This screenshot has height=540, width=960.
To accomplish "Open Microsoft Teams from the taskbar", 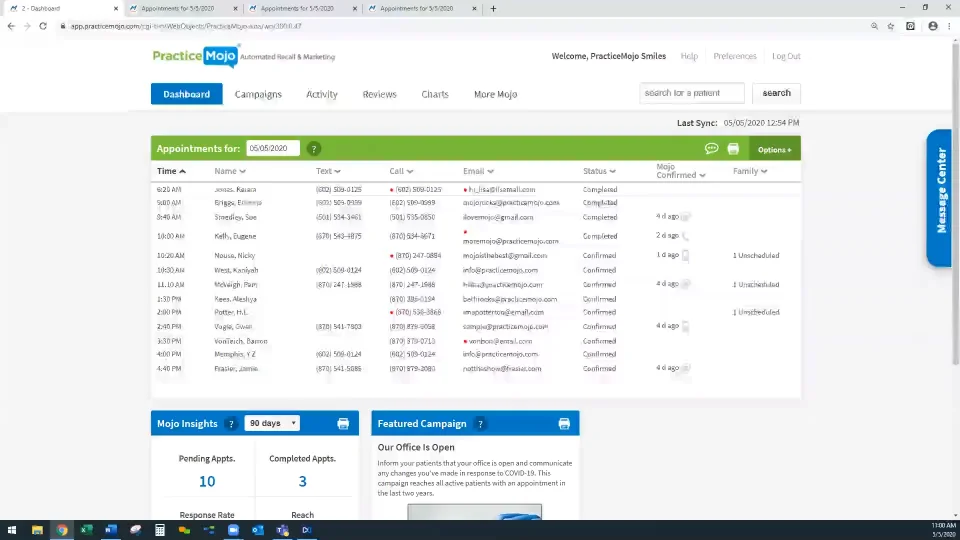I will tap(282, 530).
